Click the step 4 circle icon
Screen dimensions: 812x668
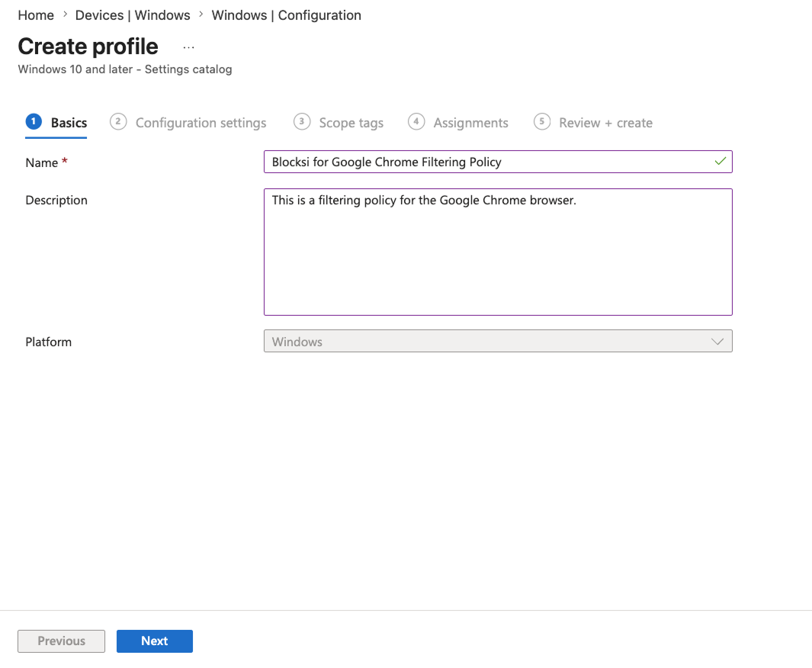click(x=416, y=122)
